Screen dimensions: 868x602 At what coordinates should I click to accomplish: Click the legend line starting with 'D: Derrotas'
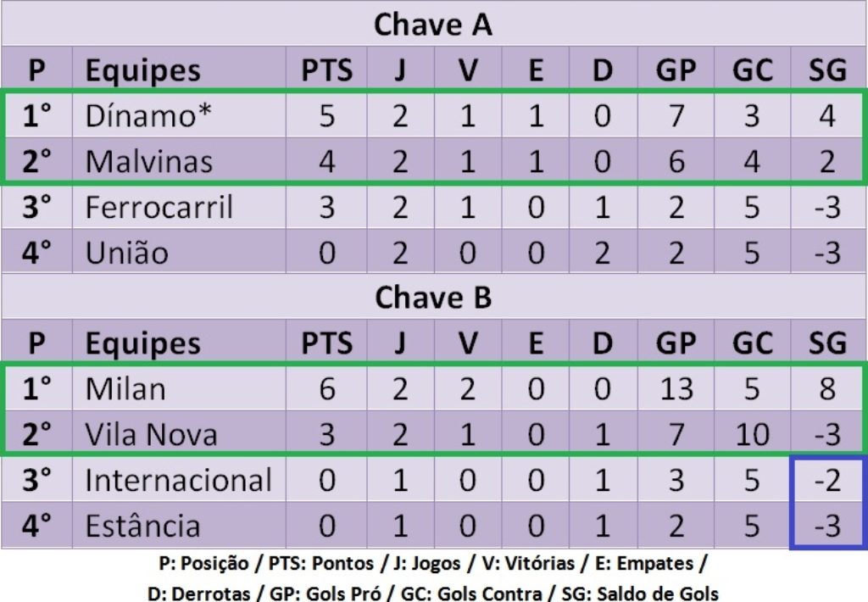click(x=433, y=593)
